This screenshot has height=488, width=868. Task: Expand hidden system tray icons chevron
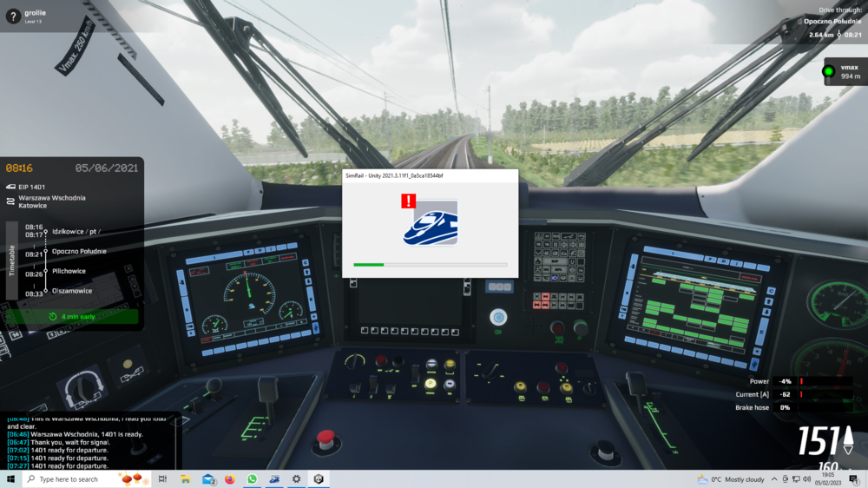(x=774, y=479)
